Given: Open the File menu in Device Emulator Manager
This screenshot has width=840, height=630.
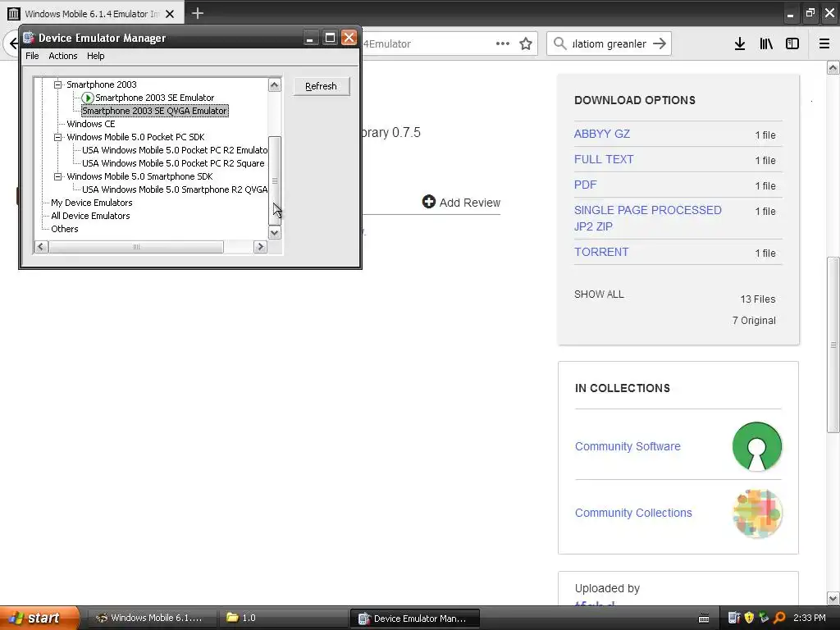Looking at the screenshot, I should [x=32, y=56].
